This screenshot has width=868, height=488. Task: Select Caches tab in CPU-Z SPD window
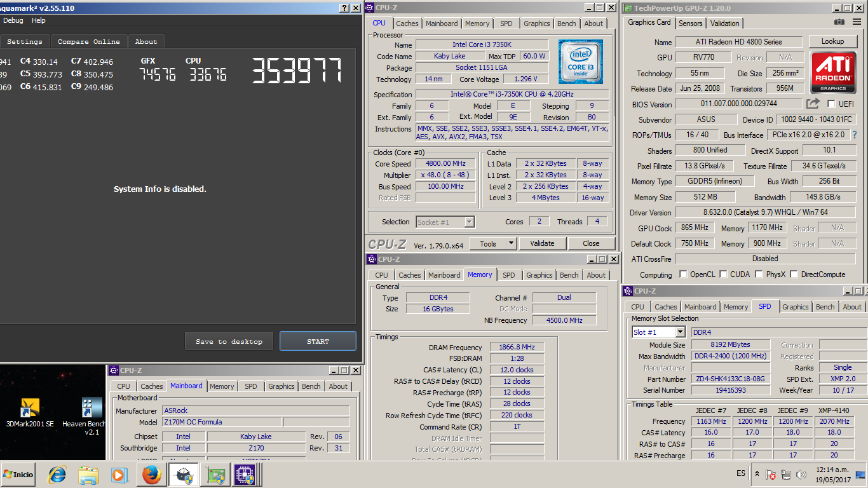(x=665, y=307)
